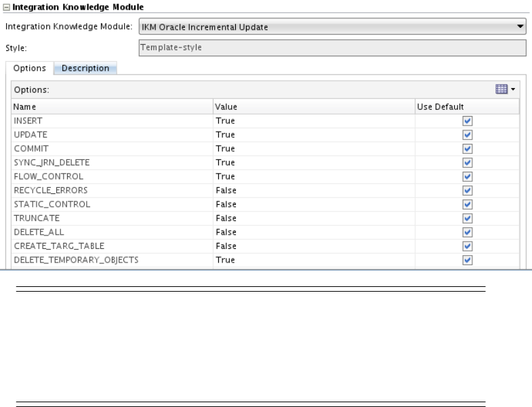Select the TRUNCATE option name
Image resolution: width=532 pixels, height=407 pixels.
pyautogui.click(x=37, y=218)
